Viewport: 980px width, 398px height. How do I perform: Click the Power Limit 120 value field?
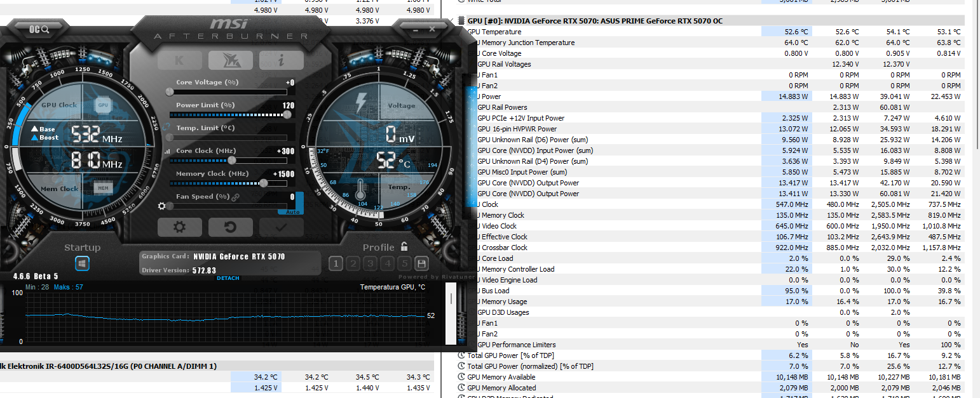click(x=289, y=105)
